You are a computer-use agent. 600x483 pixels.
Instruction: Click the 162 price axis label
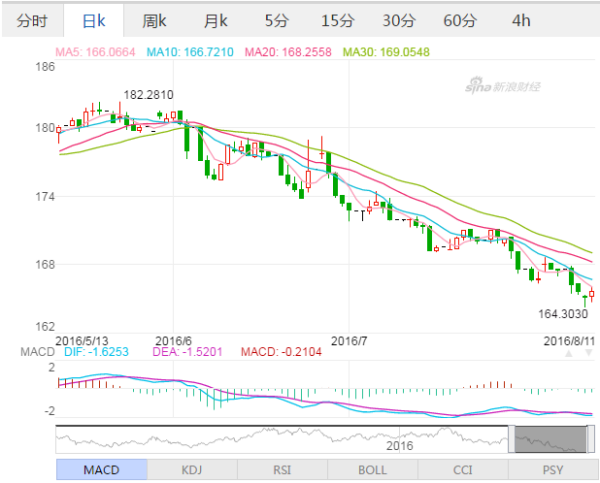pyautogui.click(x=45, y=326)
